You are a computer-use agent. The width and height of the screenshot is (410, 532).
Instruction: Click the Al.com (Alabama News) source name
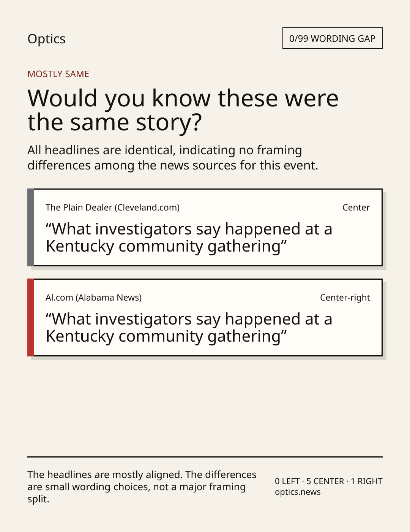tap(93, 298)
